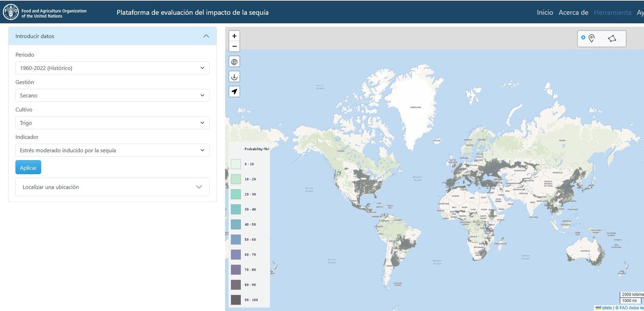Click the locate-me arrow icon

pyautogui.click(x=234, y=91)
